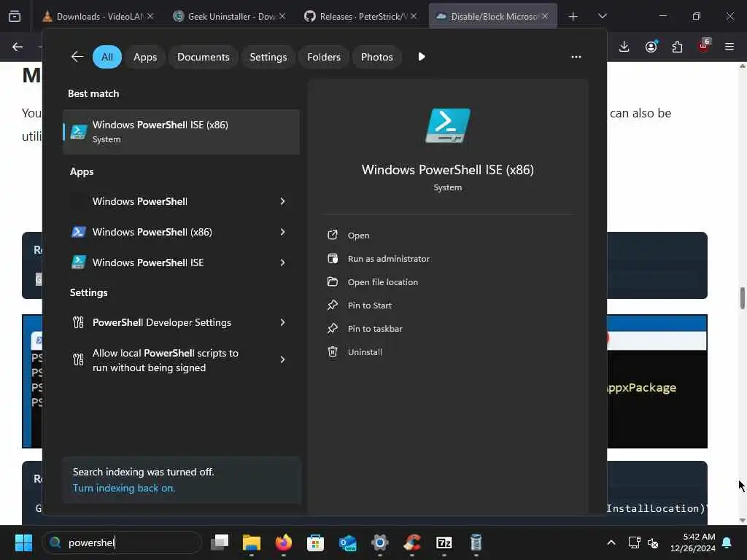Viewport: 747px width, 560px height.
Task: Open Outlook from the taskbar
Action: pos(348,542)
